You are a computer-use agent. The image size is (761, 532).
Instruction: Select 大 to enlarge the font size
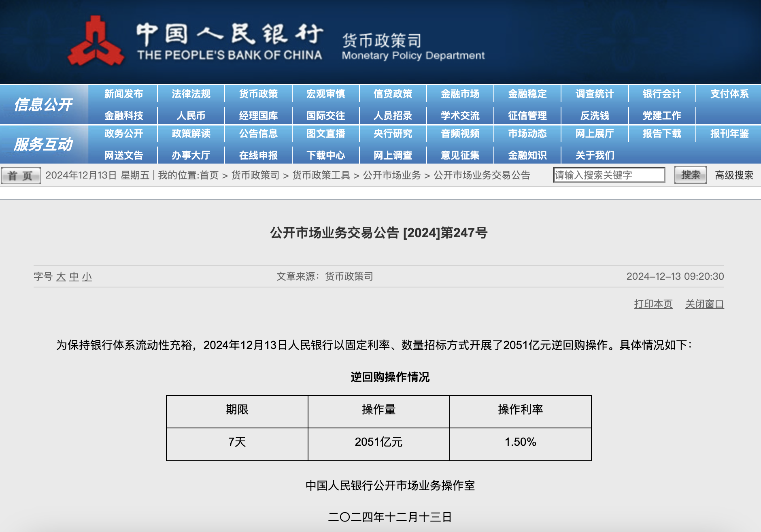[x=61, y=277]
